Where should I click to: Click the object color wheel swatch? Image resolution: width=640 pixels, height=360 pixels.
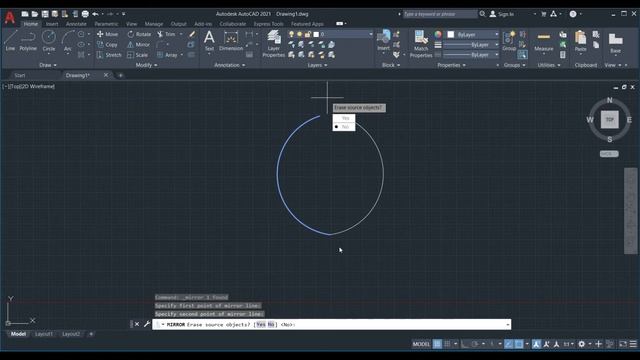[438, 34]
